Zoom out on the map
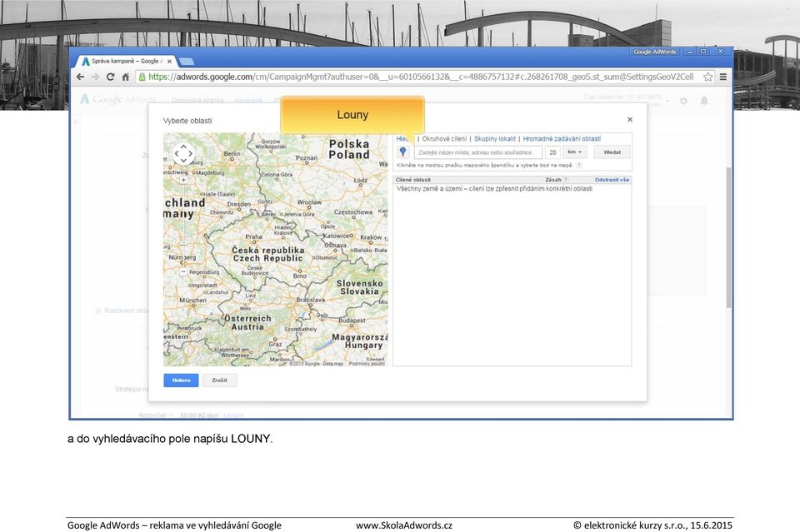The width and height of the screenshot is (800, 532). click(x=183, y=272)
